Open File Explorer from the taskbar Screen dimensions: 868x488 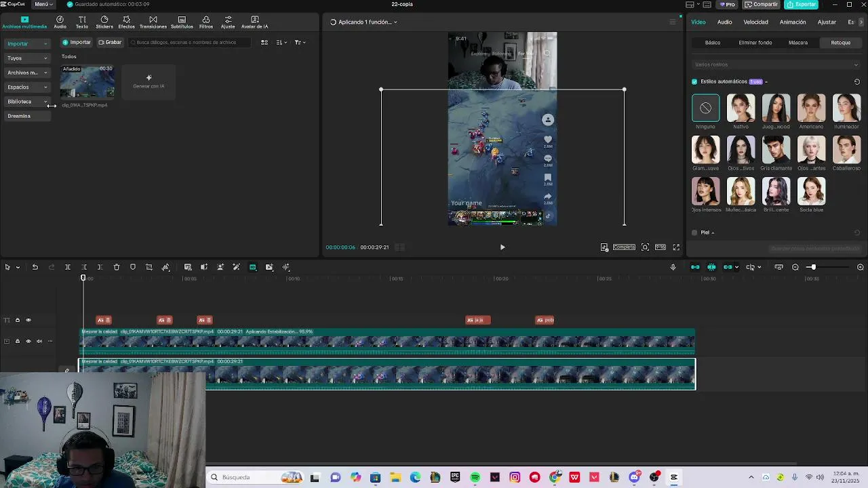pyautogui.click(x=395, y=477)
